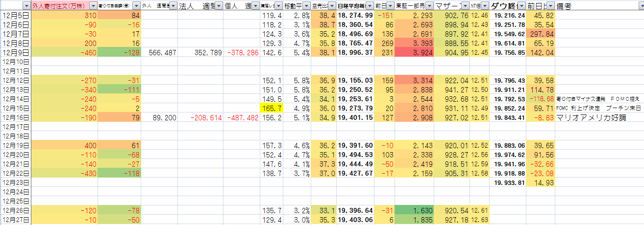Open the 日経平均終値 column filter dropdown
Image resolution: width=644 pixels, height=225 pixels.
[x=370, y=6]
